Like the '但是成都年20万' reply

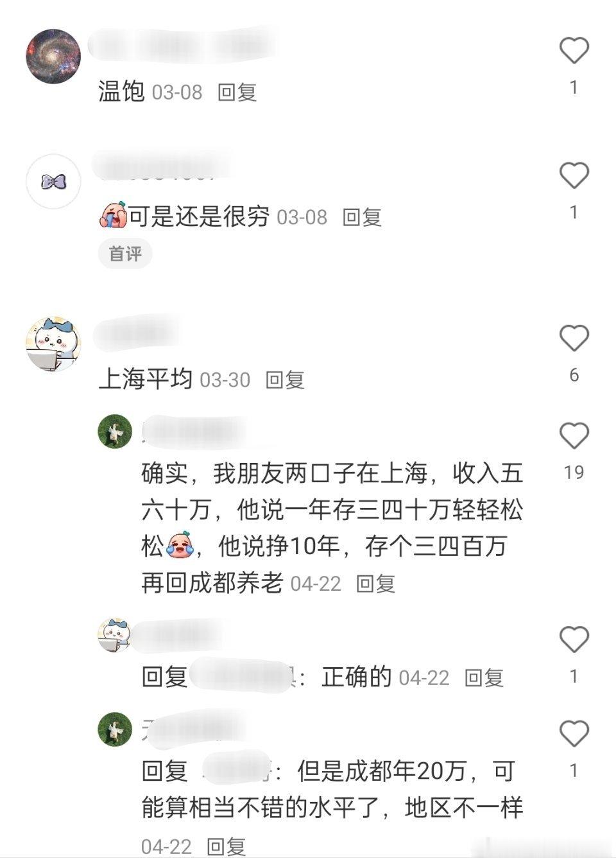[x=574, y=734]
